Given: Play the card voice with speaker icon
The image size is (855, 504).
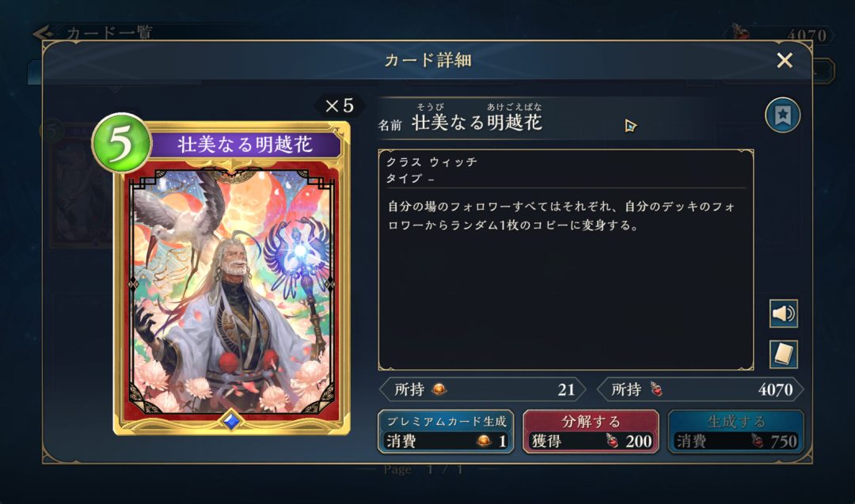Looking at the screenshot, I should (x=784, y=313).
